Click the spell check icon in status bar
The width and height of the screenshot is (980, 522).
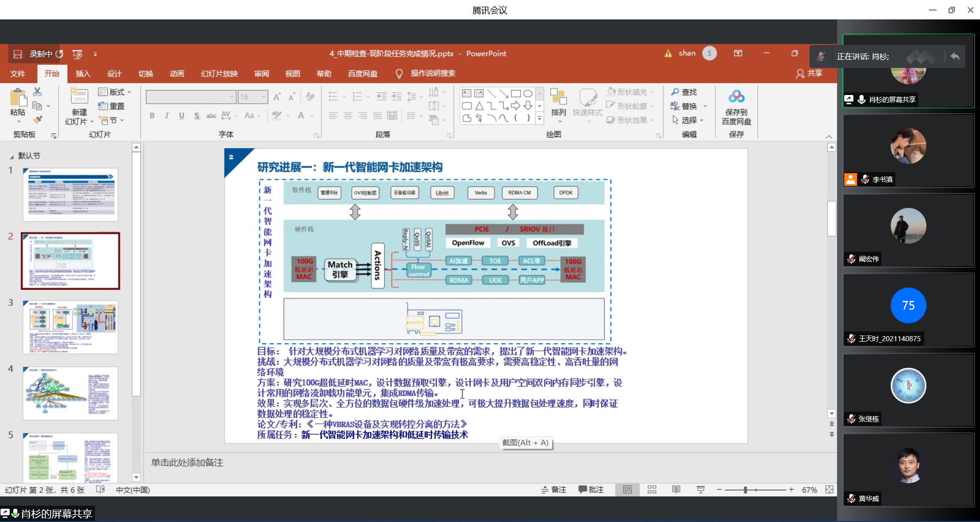[101, 489]
